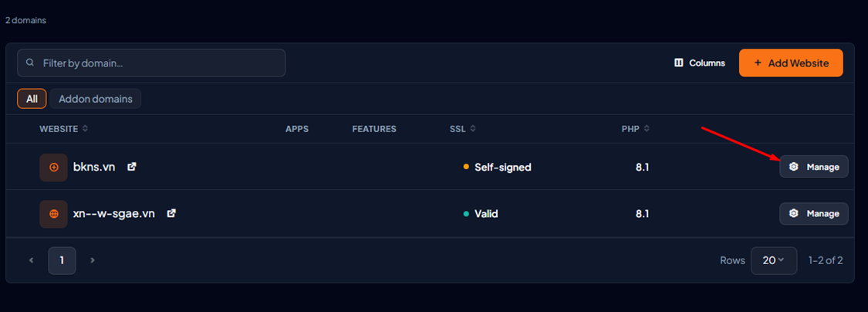Open xn--w-sgae.vn via its external link icon
This screenshot has height=312, width=868.
point(171,213)
